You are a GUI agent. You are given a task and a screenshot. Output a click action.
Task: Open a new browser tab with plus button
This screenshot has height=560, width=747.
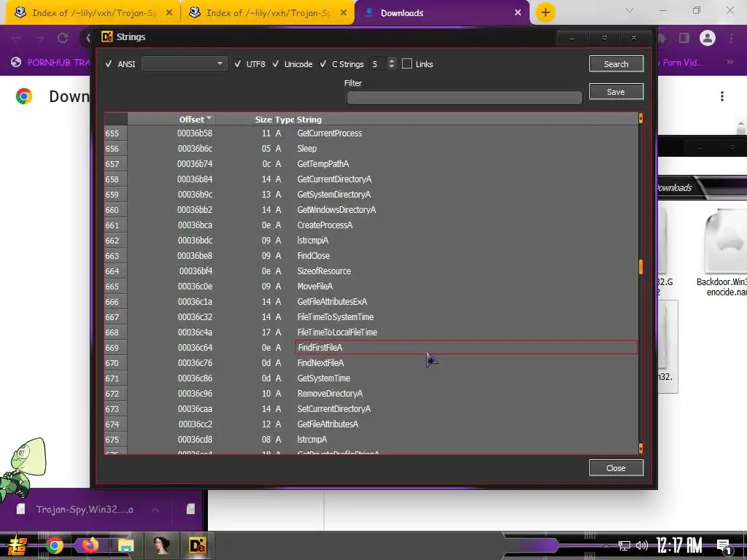coord(546,12)
